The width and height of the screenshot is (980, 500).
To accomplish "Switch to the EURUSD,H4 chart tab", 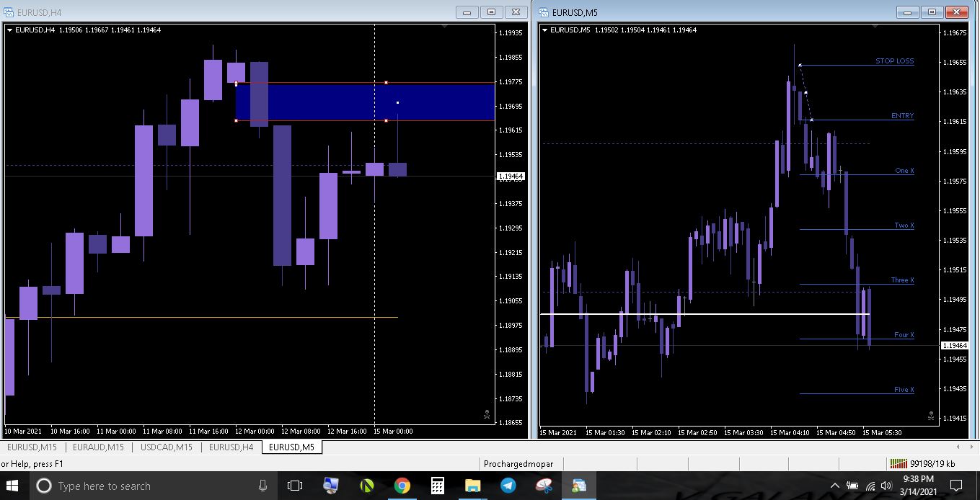I will (231, 447).
